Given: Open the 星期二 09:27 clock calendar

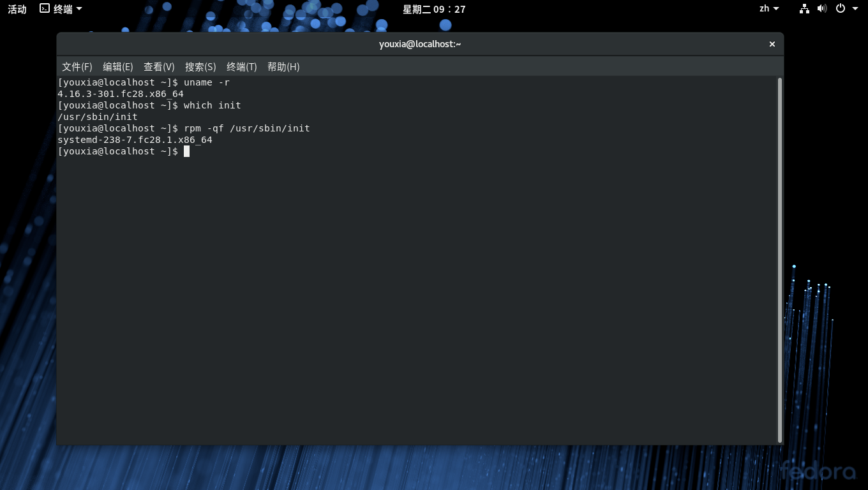Looking at the screenshot, I should pyautogui.click(x=434, y=9).
